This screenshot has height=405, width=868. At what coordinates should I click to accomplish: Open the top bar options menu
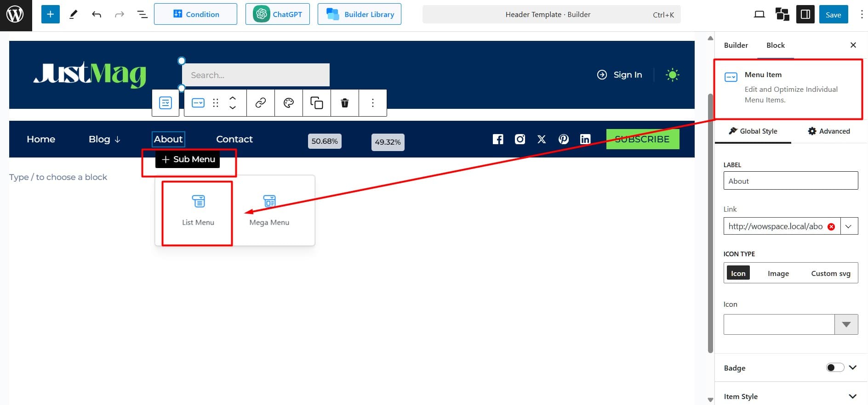pos(862,14)
